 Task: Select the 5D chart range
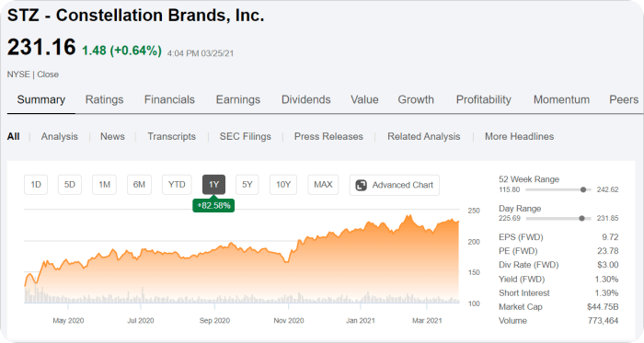pyautogui.click(x=70, y=185)
